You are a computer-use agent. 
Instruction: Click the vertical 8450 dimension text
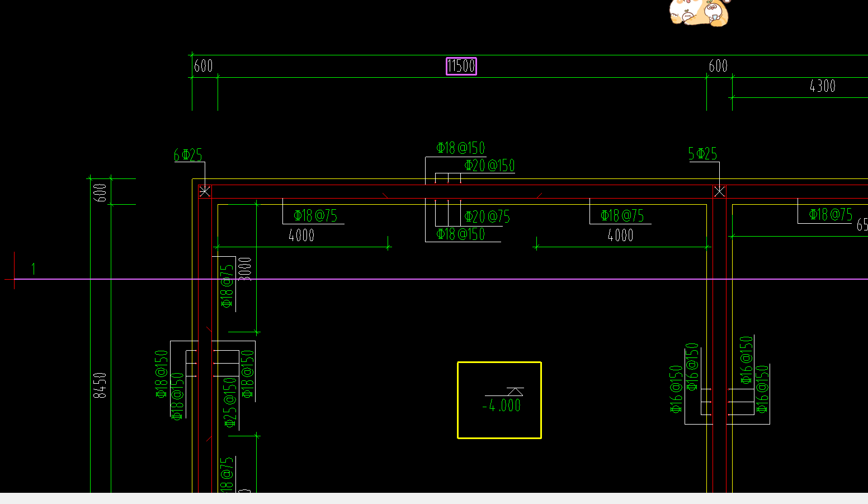pyautogui.click(x=100, y=385)
